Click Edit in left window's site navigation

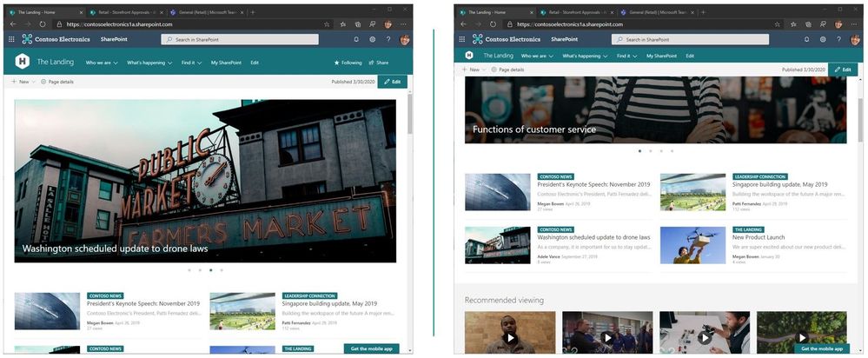pyautogui.click(x=255, y=63)
